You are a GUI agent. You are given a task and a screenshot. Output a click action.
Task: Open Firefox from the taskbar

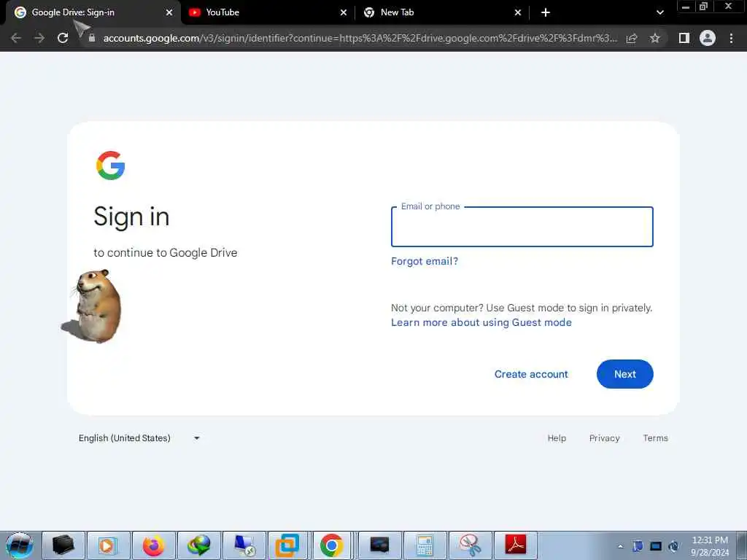[153, 545]
